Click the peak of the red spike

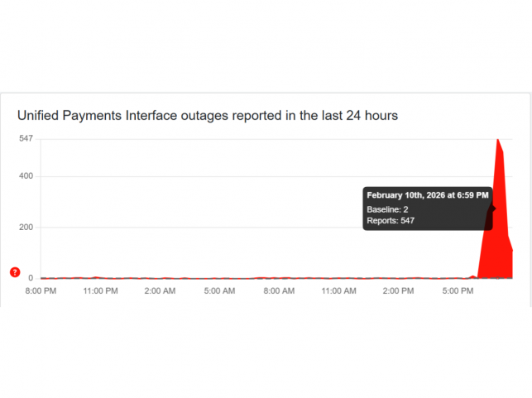[497, 140]
